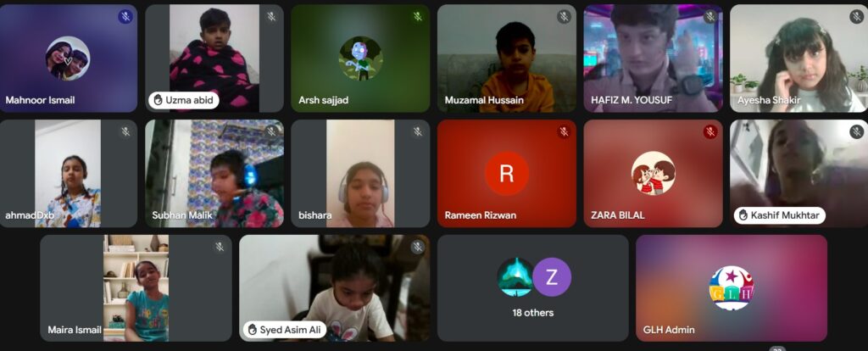Screen dimensions: 868x351
Task: Click raised hand icon beside Syed Asim Ali
Action: (x=253, y=330)
